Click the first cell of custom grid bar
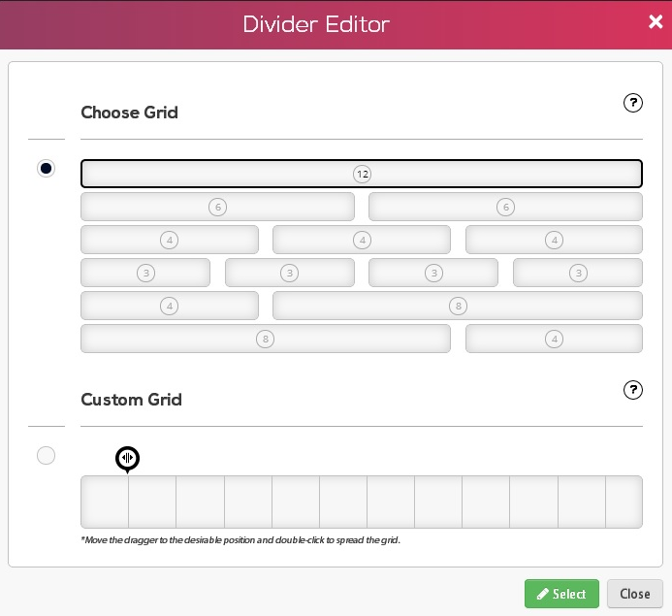Screen dimensions: 672x616 [x=105, y=502]
